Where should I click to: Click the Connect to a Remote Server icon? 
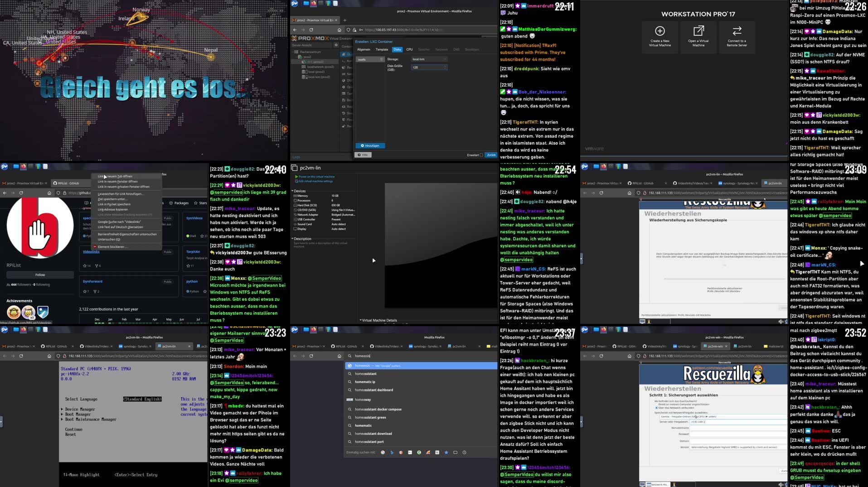[737, 31]
